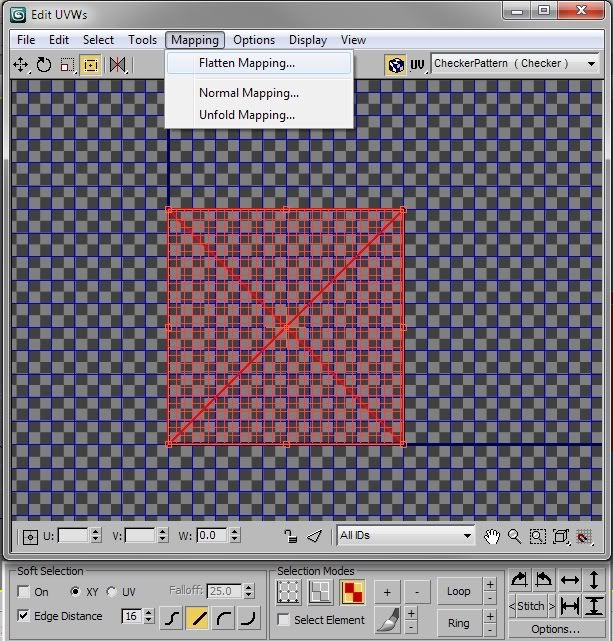
Task: Select the Zoom magnifier tool
Action: 515,536
